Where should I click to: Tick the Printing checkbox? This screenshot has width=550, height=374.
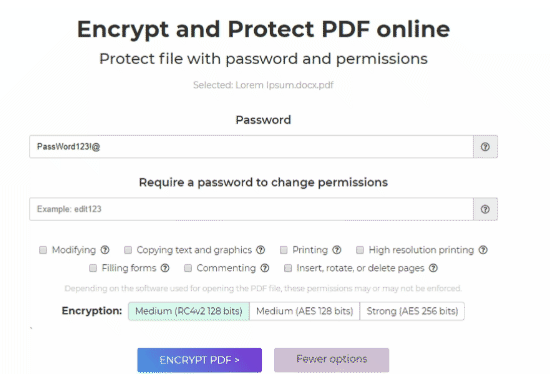284,250
